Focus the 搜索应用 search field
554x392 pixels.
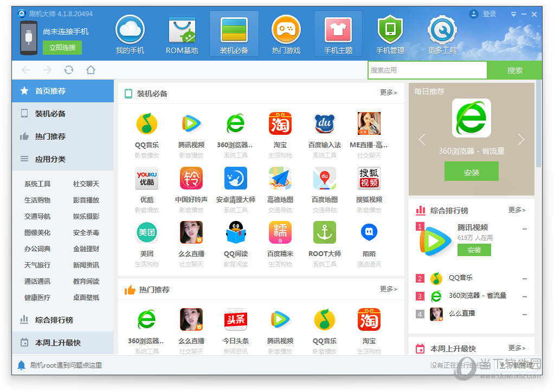pos(428,70)
